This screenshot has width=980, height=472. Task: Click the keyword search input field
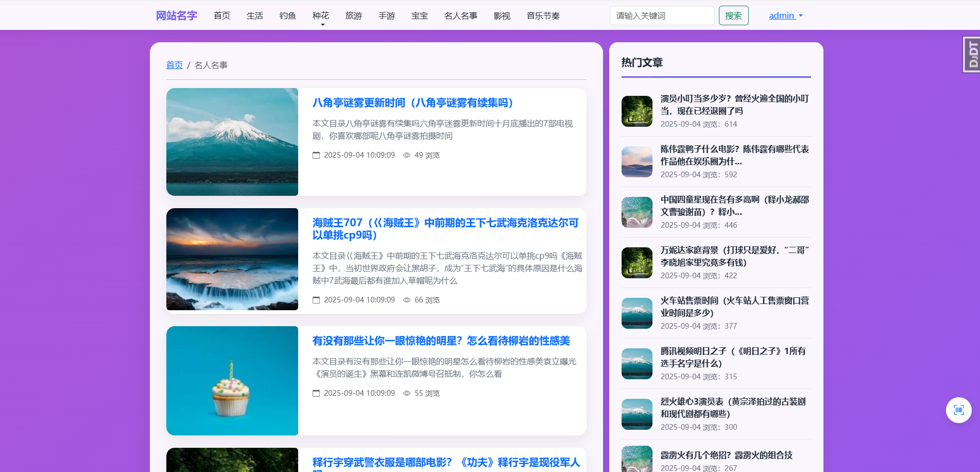pyautogui.click(x=662, y=15)
